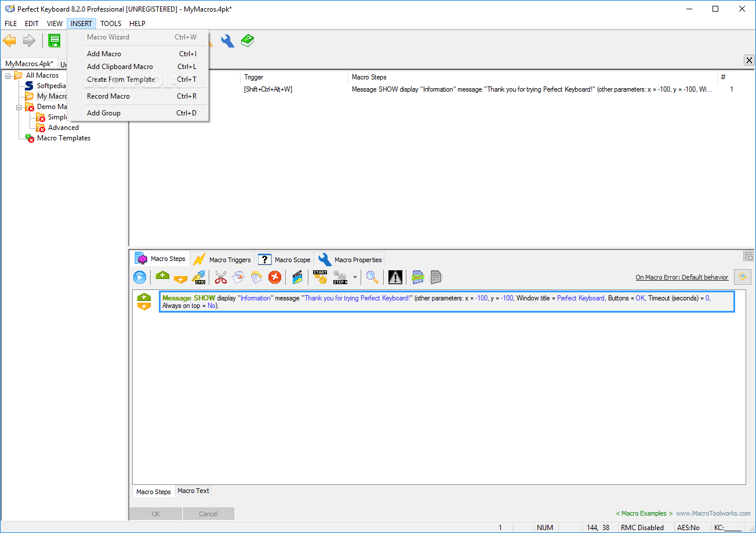
Task: Choose Add Clipboard Macro menu entry
Action: click(x=138, y=67)
